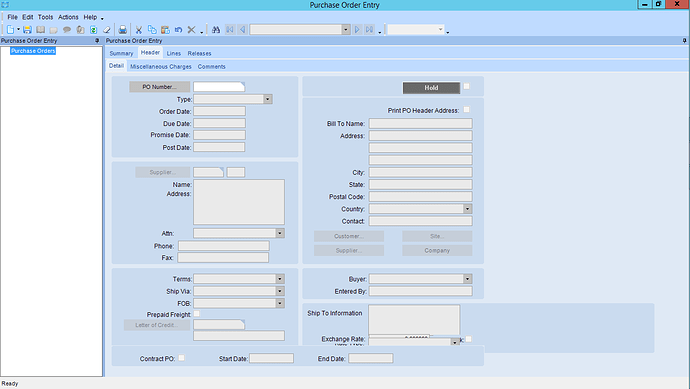Image resolution: width=690 pixels, height=389 pixels.
Task: Open the Edit menu
Action: pos(28,17)
